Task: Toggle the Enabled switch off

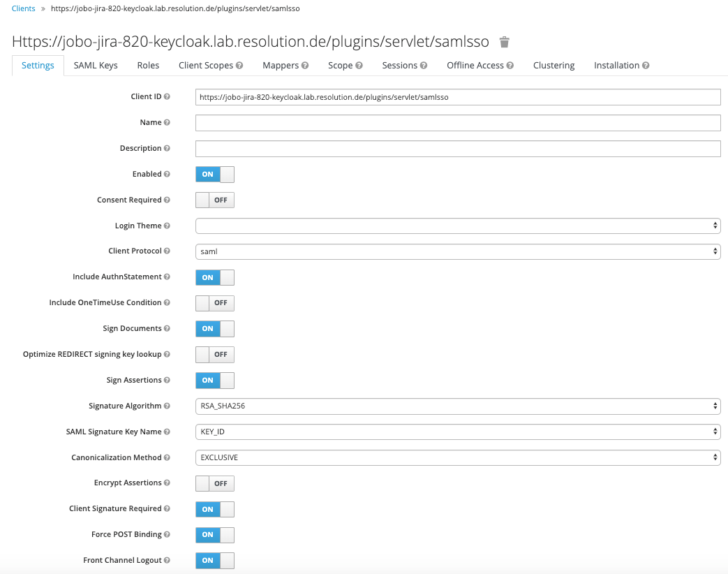Action: (215, 175)
